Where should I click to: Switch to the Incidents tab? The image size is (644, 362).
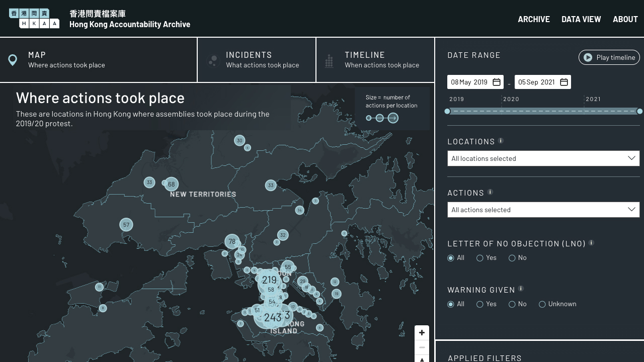click(x=257, y=60)
